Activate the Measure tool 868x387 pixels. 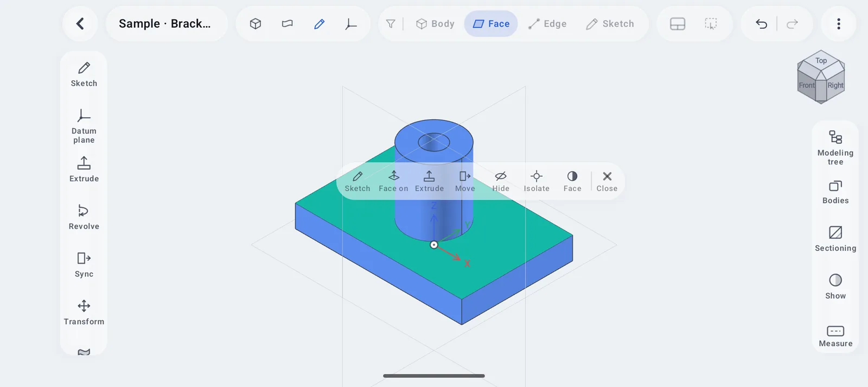(835, 335)
